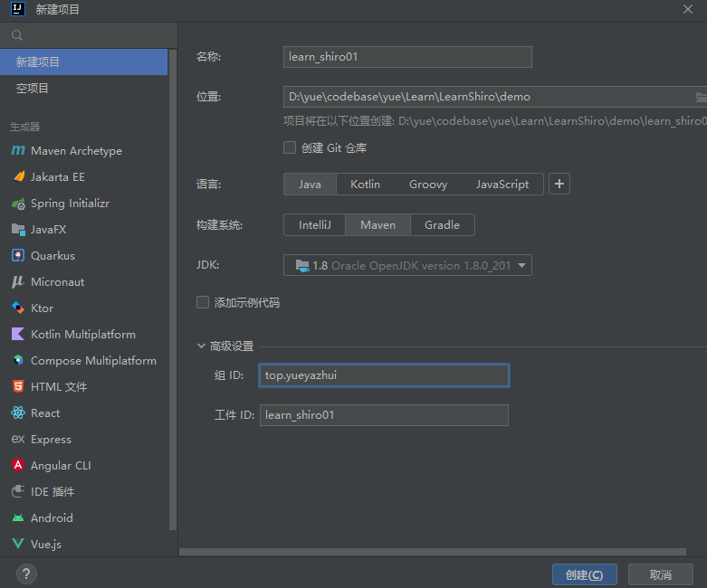
Task: Click the Angular CLI shield icon
Action: click(x=18, y=465)
